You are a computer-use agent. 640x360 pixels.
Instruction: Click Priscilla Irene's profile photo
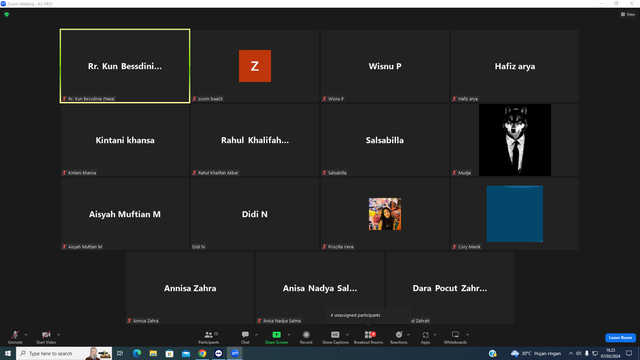coord(384,214)
